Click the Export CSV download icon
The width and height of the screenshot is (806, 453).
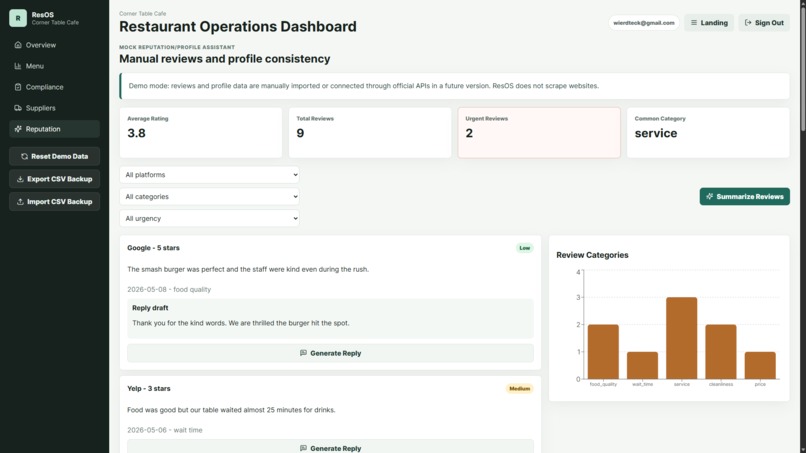point(20,179)
